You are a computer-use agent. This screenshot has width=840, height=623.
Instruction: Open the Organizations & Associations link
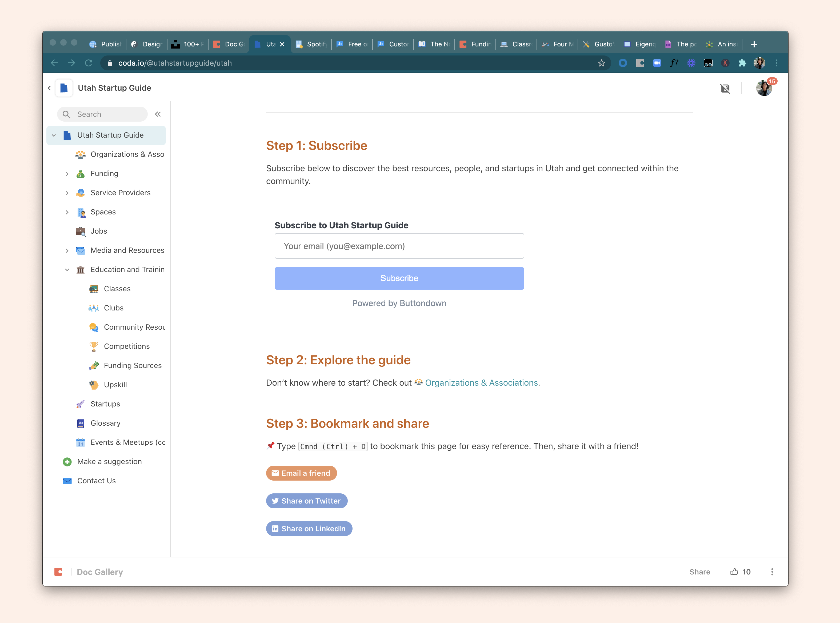pos(481,383)
